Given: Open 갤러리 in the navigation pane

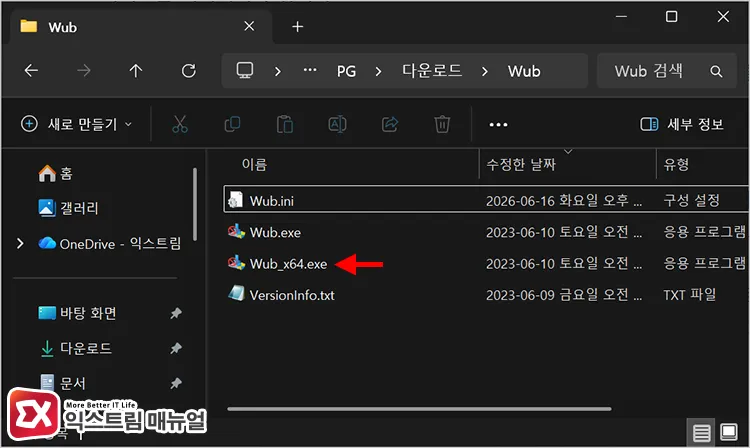Looking at the screenshot, I should coord(68,208).
